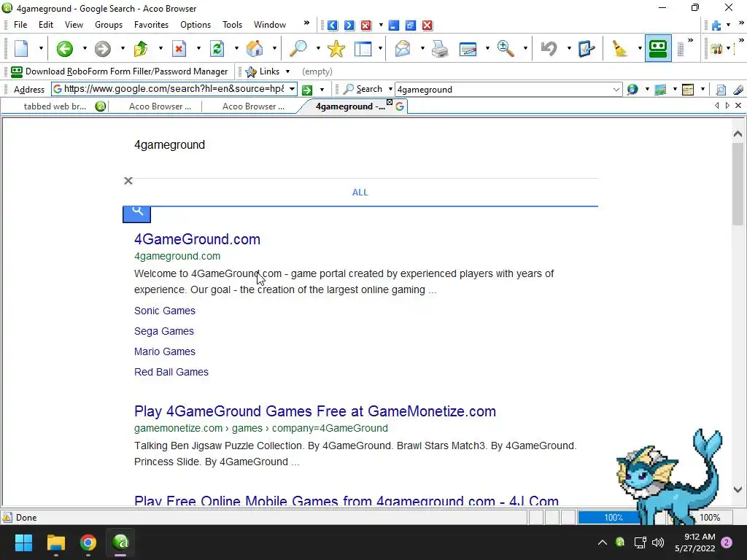
Task: Stop loading with the red X page icon
Action: [x=179, y=48]
